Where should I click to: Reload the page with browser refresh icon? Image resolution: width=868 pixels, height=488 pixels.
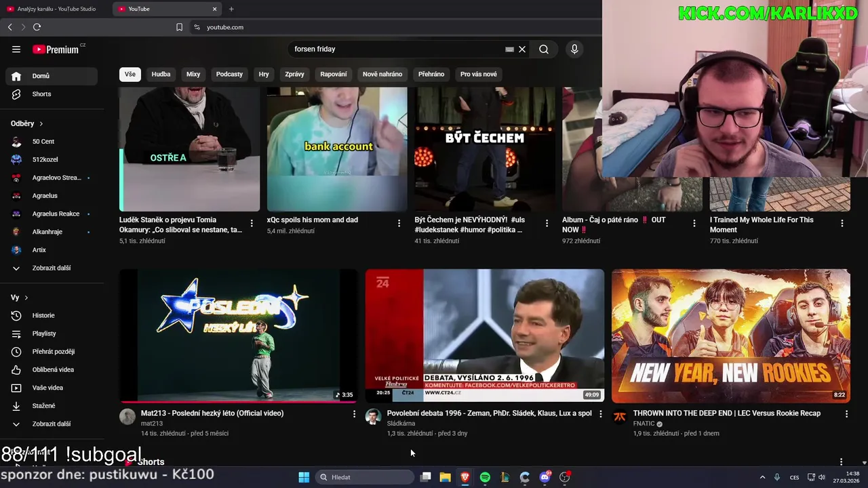pos(37,27)
